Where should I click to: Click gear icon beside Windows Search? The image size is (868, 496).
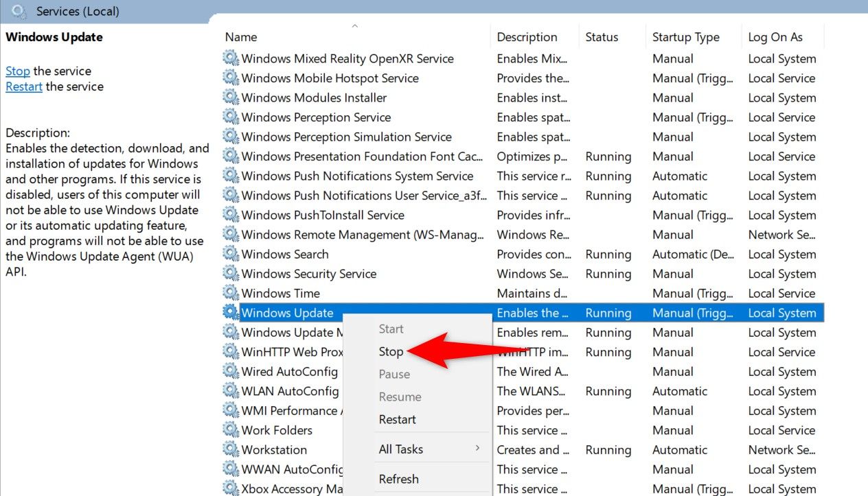coord(231,254)
